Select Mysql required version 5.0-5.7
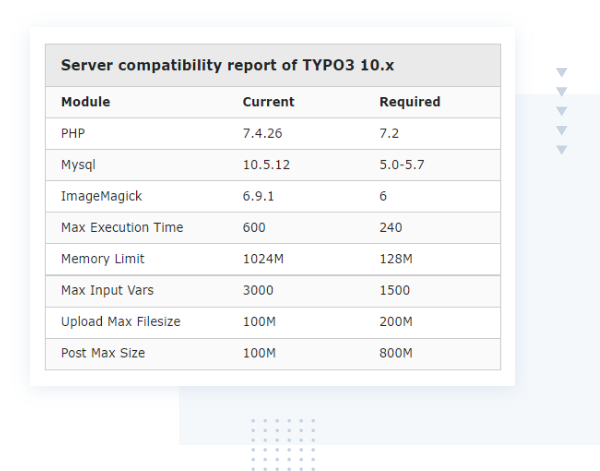Viewport: 600px width, 471px height. tap(402, 164)
